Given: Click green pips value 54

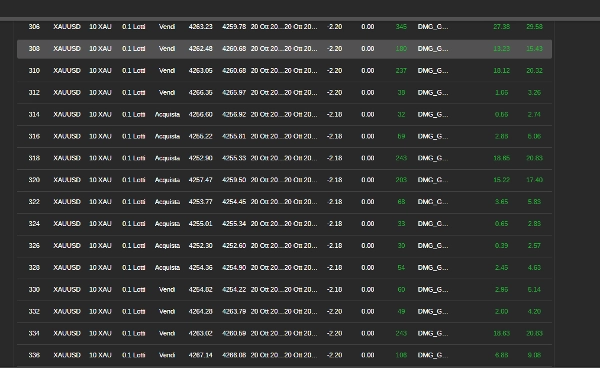Looking at the screenshot, I should (x=401, y=268).
